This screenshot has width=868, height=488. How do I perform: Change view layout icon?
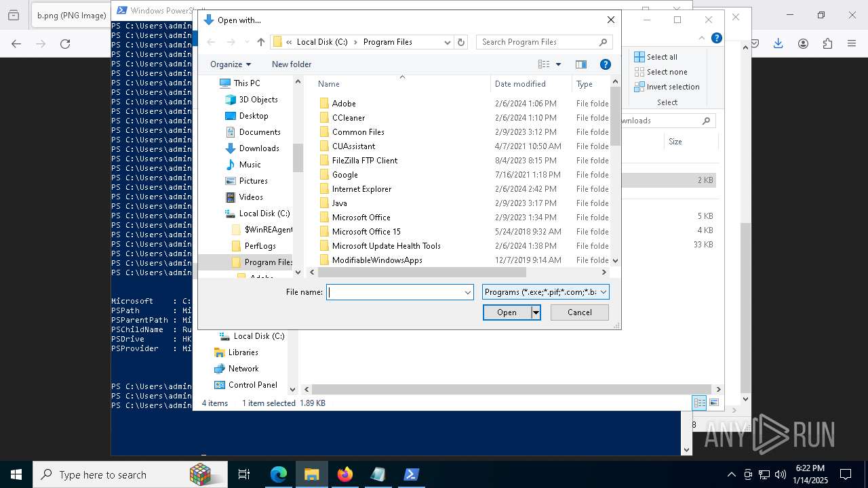(544, 64)
